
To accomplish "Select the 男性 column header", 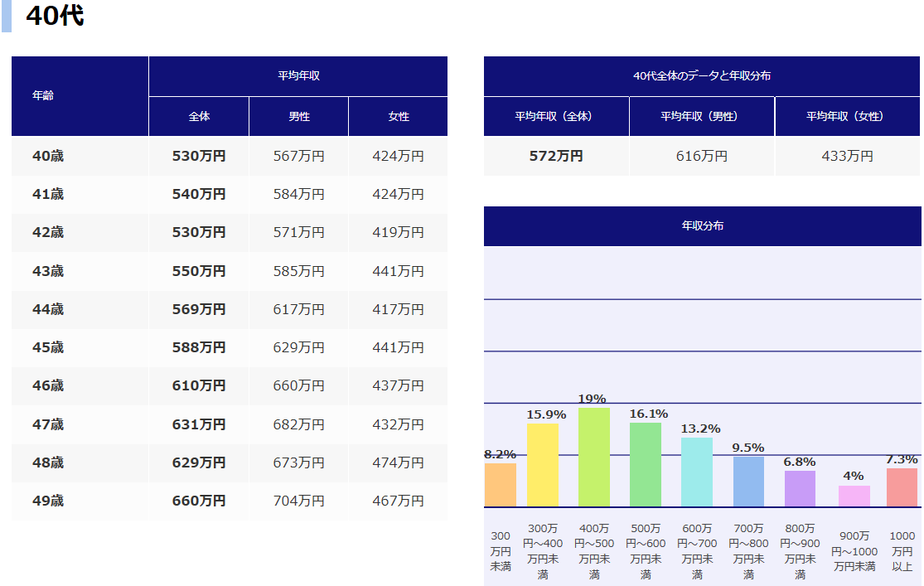I will point(298,117).
